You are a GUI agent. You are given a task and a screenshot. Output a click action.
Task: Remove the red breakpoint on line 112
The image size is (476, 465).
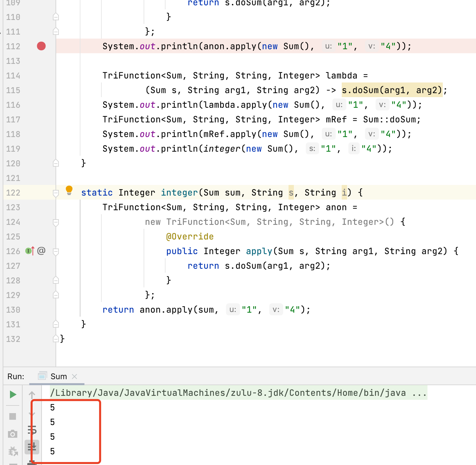click(x=41, y=46)
